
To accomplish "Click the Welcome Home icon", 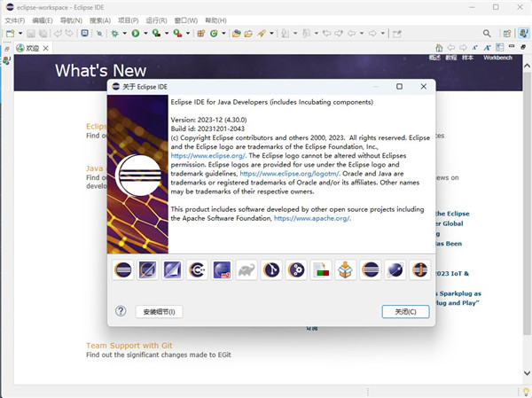I will coord(439,48).
